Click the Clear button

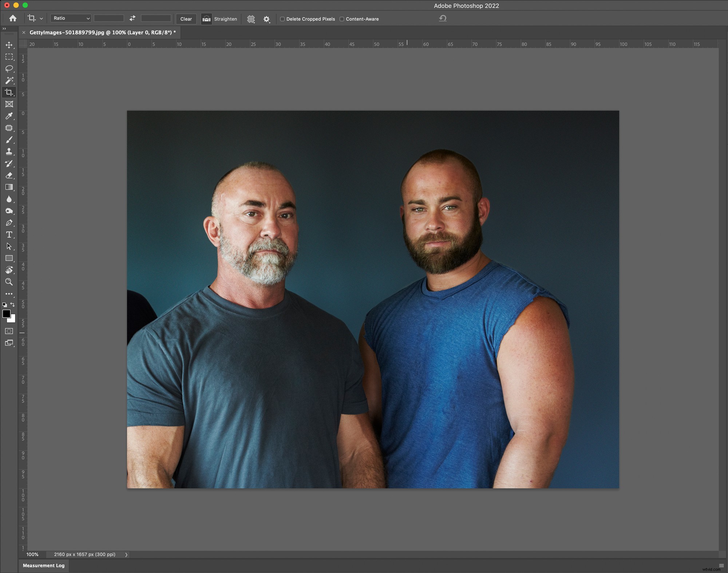(x=186, y=19)
